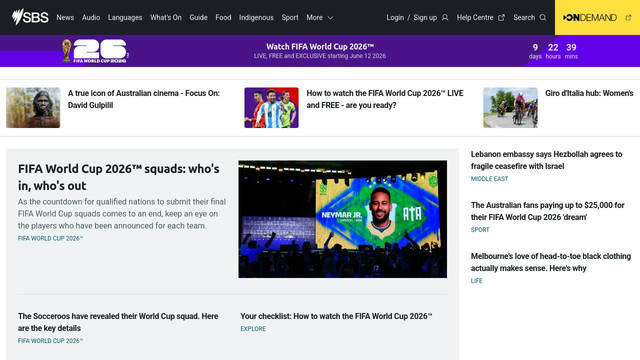
Task: Open the Audio menu item
Action: pyautogui.click(x=91, y=18)
